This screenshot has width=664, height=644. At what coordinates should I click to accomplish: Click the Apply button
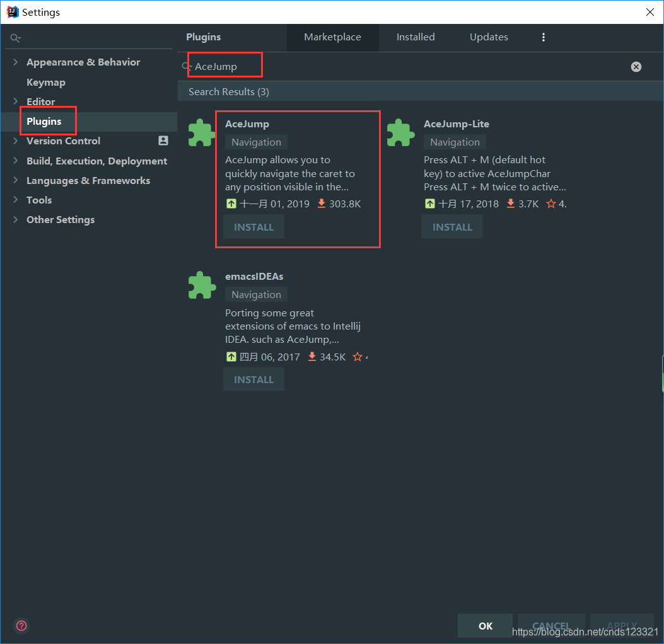tap(622, 625)
